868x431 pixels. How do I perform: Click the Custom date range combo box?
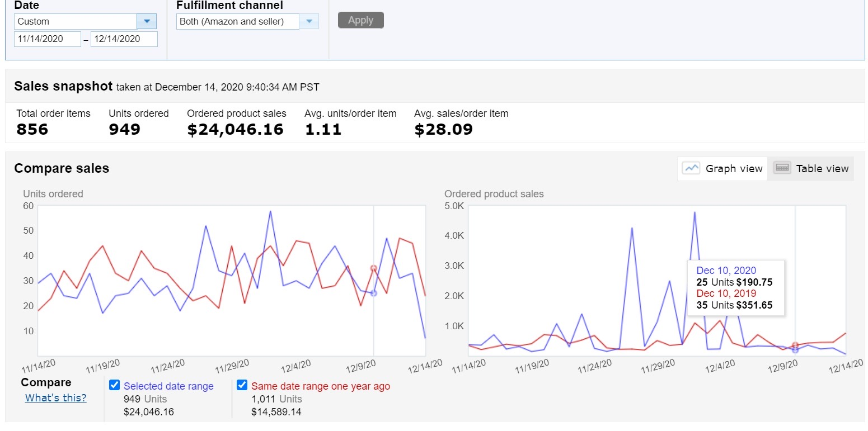coord(76,21)
